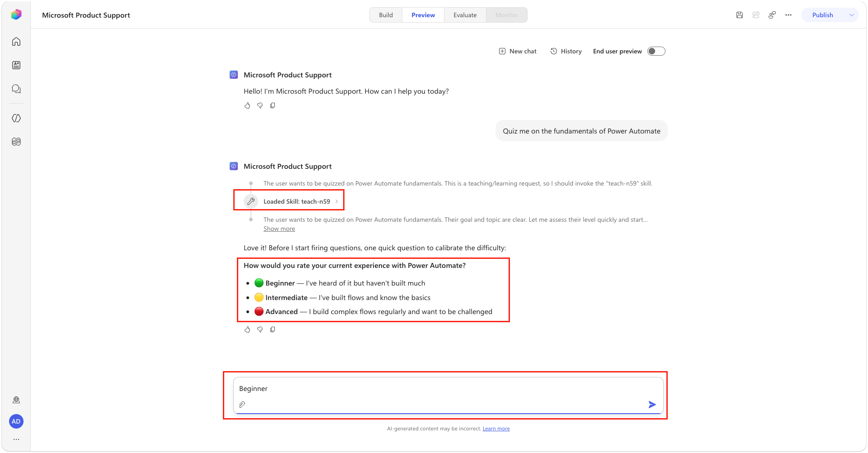The height and width of the screenshot is (453, 868).
Task: Open the hexagon slash icon in the sidebar
Action: coord(16,118)
